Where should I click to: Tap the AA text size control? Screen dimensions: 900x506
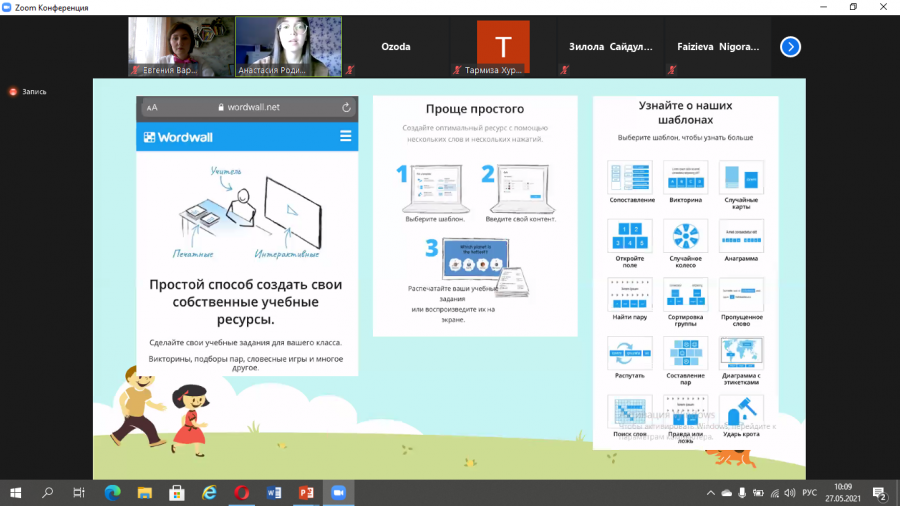152,107
